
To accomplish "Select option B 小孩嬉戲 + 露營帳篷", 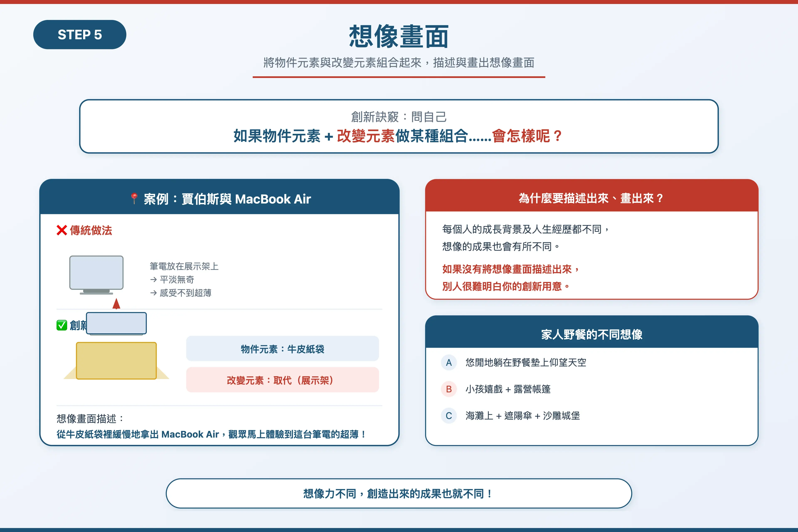I will tap(509, 389).
